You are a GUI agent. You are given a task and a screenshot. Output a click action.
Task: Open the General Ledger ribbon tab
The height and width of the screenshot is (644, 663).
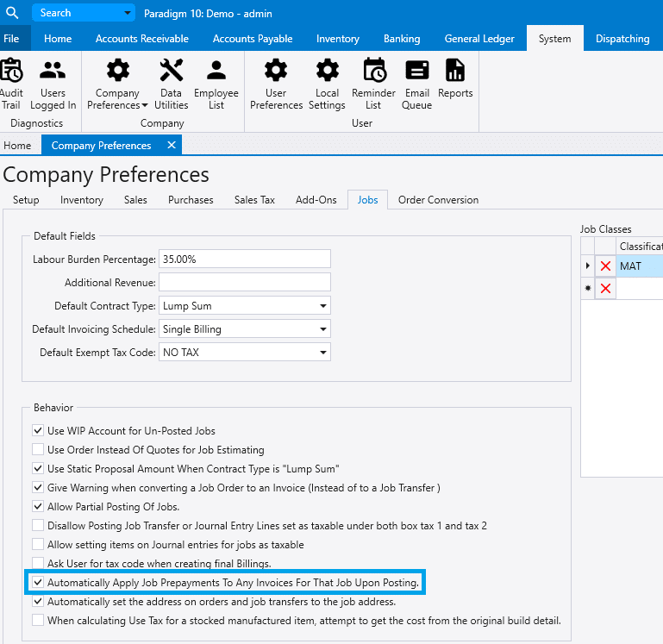[x=479, y=39]
